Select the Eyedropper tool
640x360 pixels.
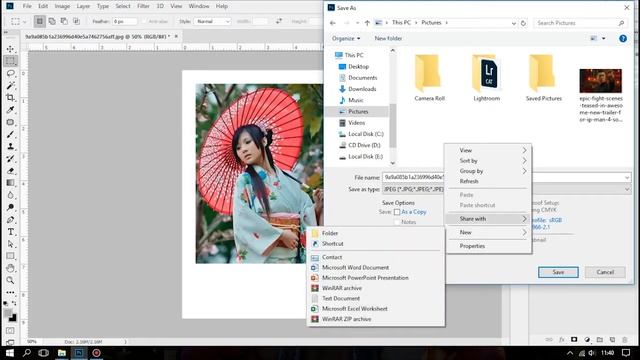tap(11, 110)
